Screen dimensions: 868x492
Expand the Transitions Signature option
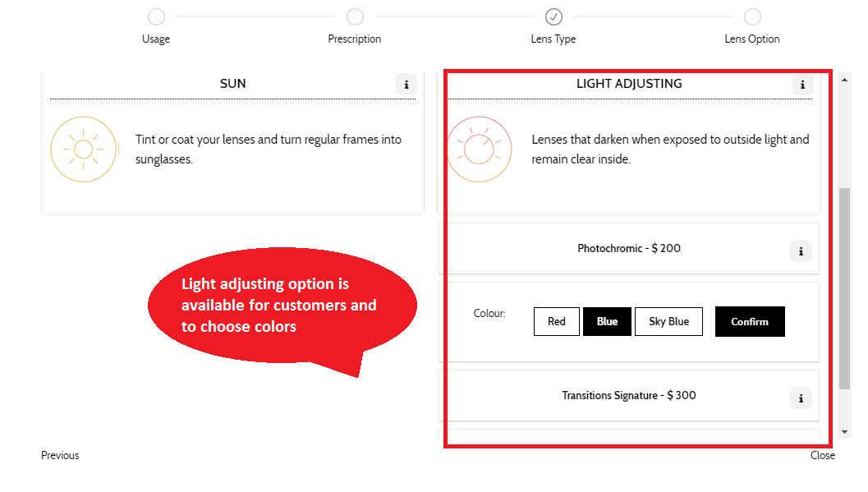coord(629,395)
